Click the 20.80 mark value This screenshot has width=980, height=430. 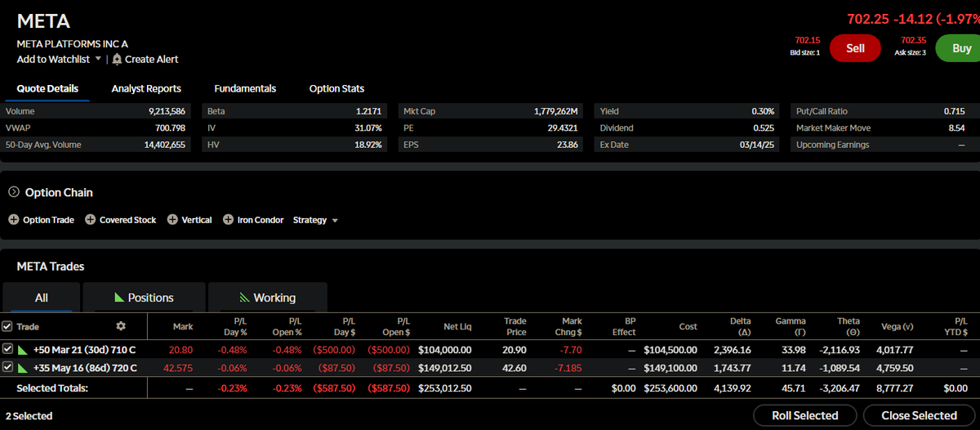pyautogui.click(x=180, y=349)
